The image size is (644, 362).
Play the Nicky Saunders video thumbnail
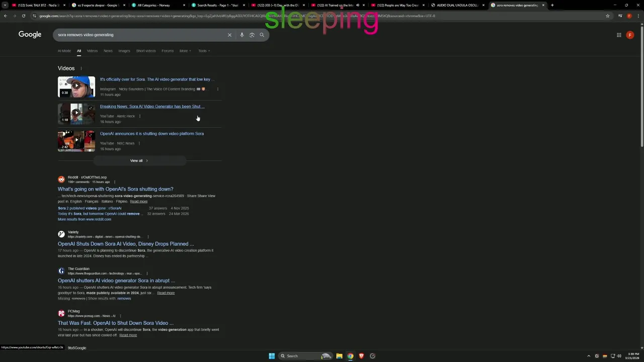pyautogui.click(x=76, y=86)
